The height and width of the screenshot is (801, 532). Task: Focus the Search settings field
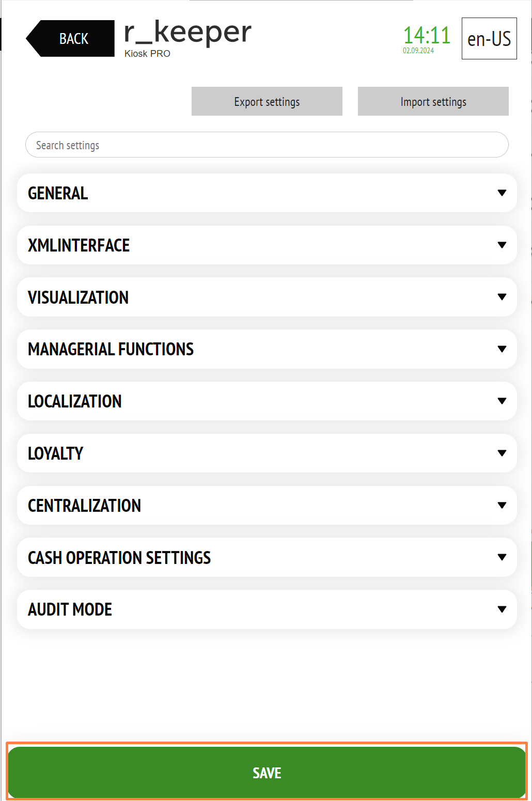click(267, 145)
